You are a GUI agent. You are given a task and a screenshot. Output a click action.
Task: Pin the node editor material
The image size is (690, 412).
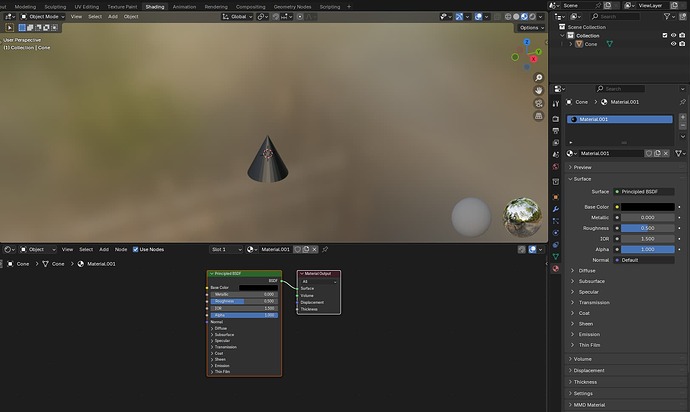pos(325,250)
